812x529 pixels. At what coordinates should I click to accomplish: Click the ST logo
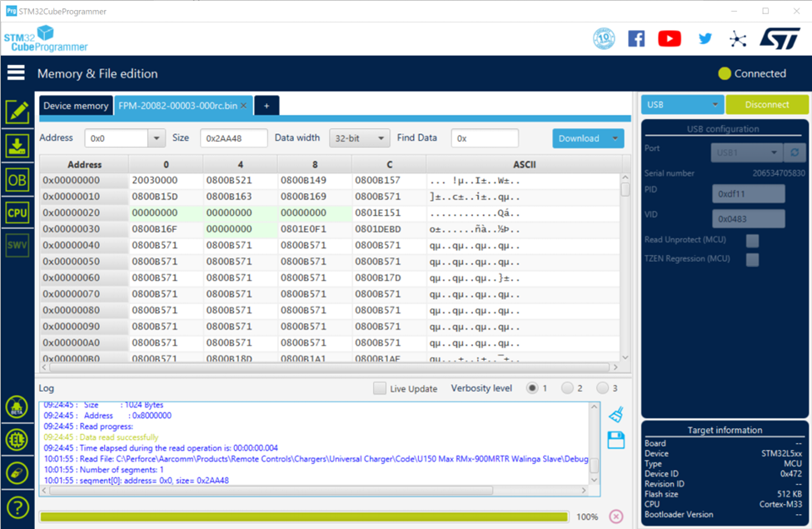[x=780, y=38]
